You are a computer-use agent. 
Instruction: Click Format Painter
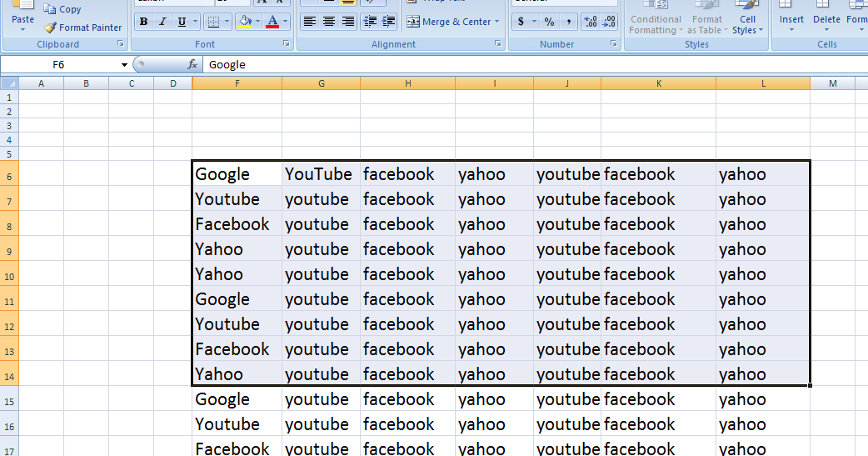[x=83, y=28]
